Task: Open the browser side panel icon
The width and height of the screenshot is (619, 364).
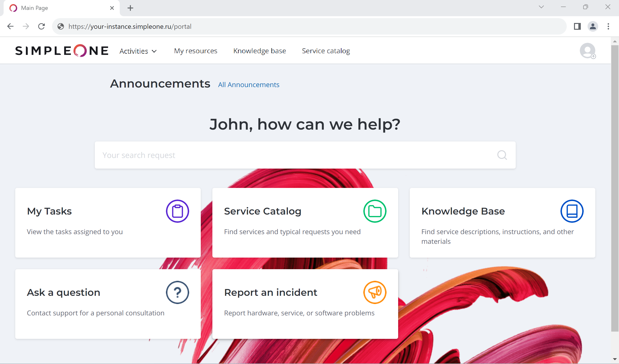Action: pos(577,26)
